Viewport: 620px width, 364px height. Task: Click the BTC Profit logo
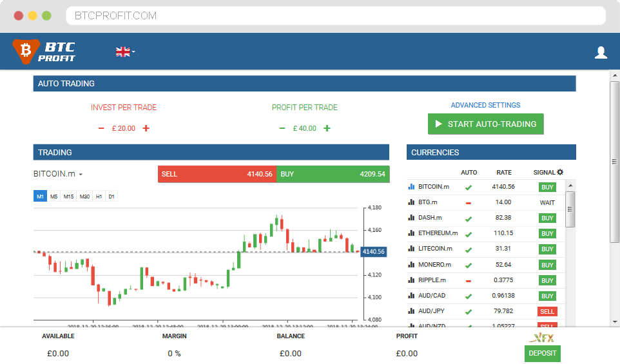click(x=44, y=52)
